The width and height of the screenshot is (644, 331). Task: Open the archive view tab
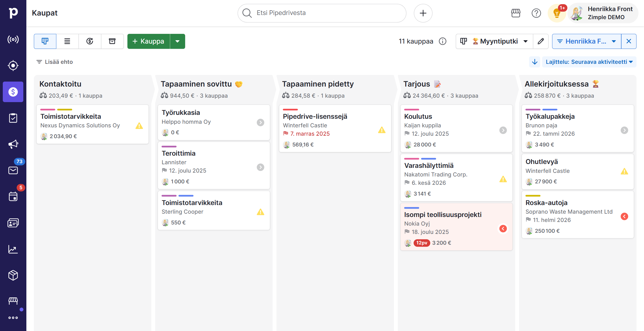(x=112, y=41)
